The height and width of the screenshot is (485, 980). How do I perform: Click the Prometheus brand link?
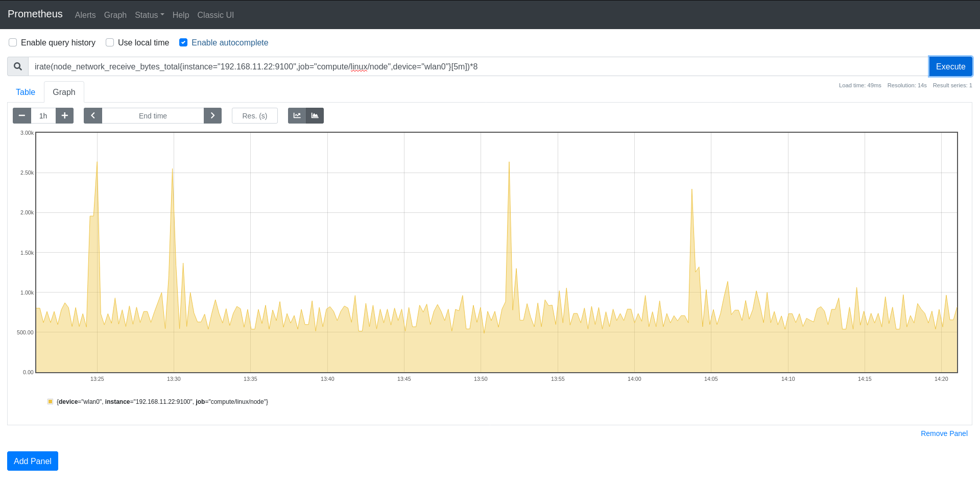(35, 14)
